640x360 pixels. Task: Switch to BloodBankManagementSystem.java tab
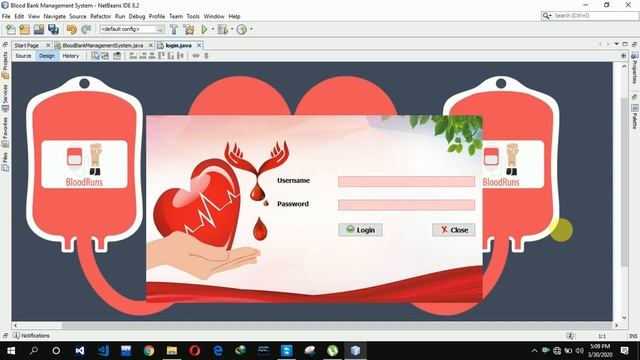tap(102, 45)
